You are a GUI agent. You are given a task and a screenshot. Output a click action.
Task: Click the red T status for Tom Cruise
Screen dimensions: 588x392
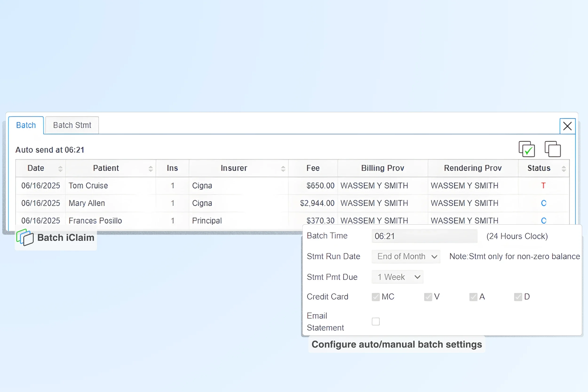pos(543,186)
